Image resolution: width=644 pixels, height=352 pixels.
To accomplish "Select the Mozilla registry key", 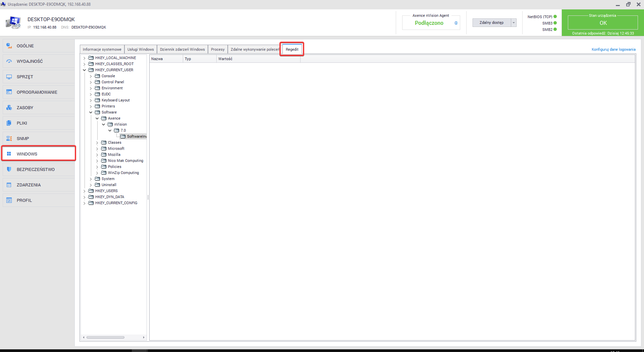I will [114, 155].
